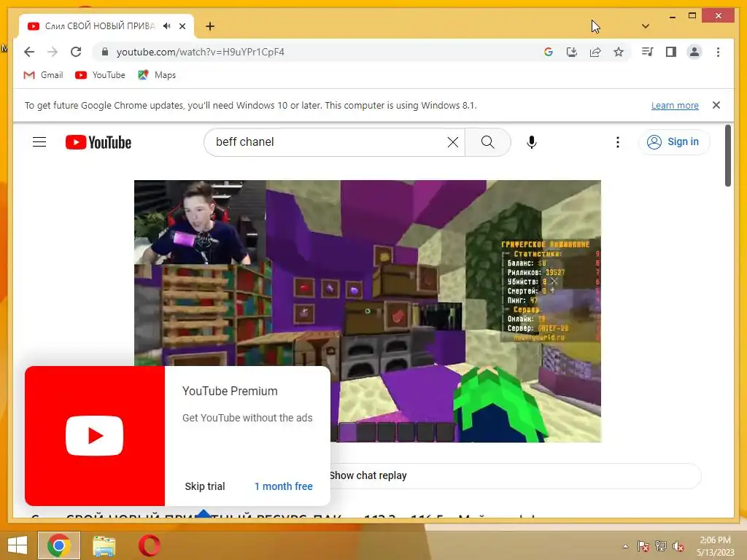Open the Windows Start button
The image size is (747, 560).
click(x=18, y=545)
